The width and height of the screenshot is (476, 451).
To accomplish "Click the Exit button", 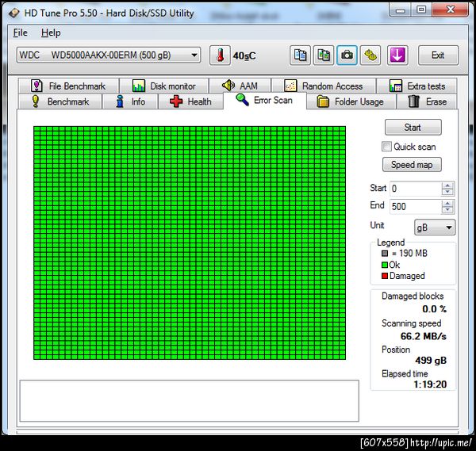I will pos(438,55).
